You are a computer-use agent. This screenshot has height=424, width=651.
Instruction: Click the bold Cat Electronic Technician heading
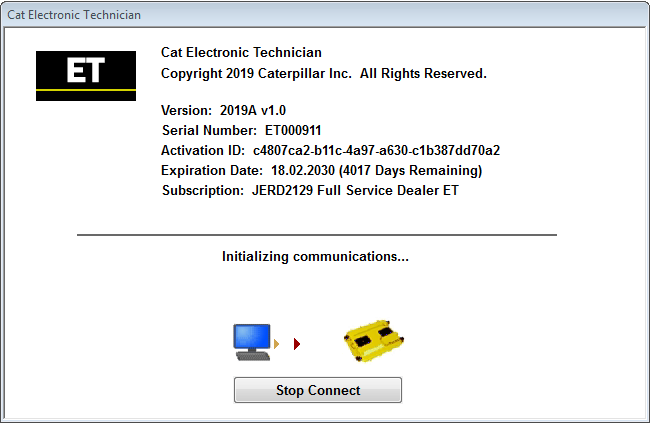[241, 52]
